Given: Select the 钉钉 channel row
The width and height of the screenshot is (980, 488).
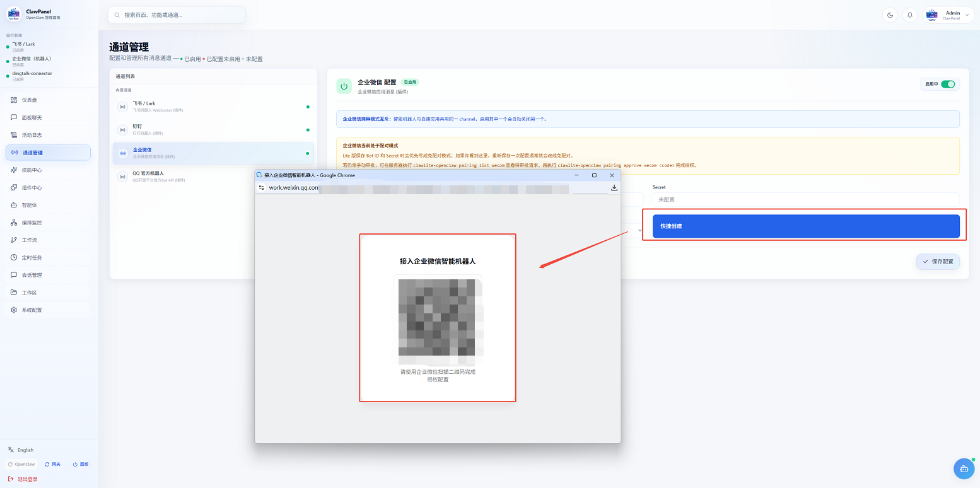Looking at the screenshot, I should coord(213,130).
